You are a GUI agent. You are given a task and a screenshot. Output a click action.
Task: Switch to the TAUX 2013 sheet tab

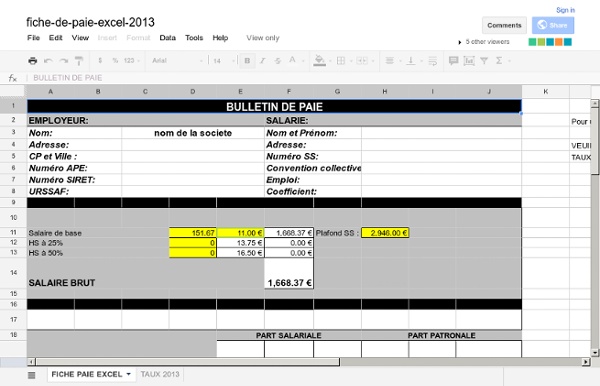coord(160,374)
